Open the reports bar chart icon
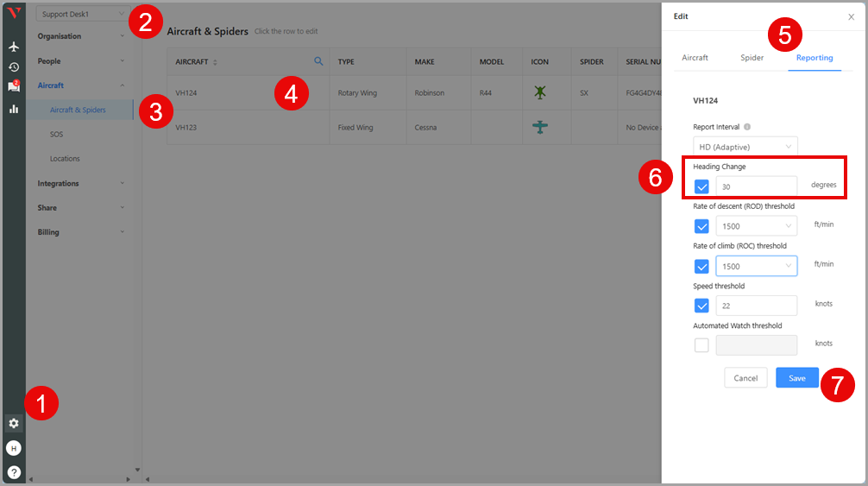868x486 pixels. click(13, 109)
